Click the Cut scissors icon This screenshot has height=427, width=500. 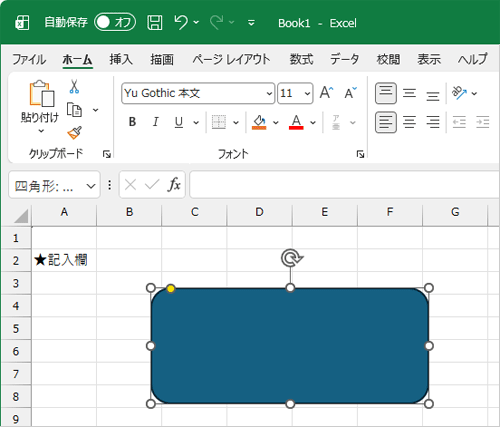click(74, 87)
